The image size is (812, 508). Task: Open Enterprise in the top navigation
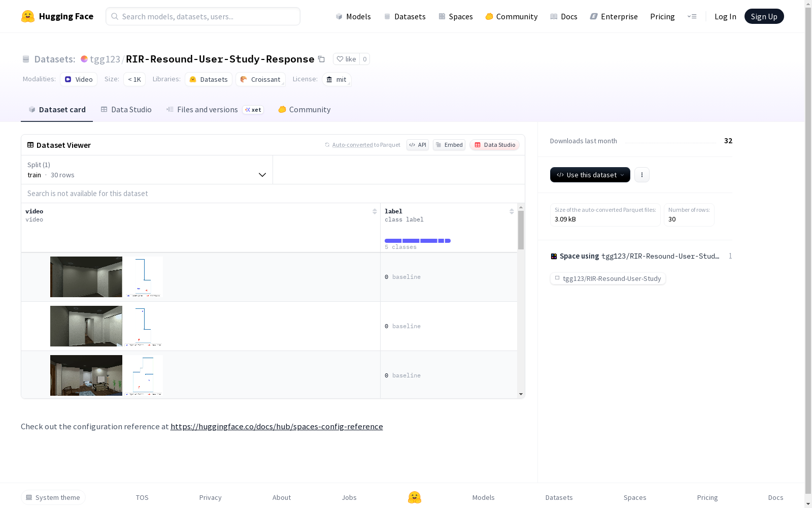(614, 16)
